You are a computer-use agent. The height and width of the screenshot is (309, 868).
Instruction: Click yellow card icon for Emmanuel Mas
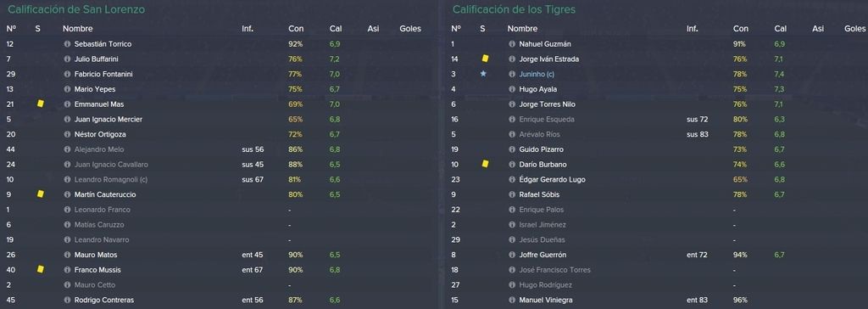[x=41, y=104]
